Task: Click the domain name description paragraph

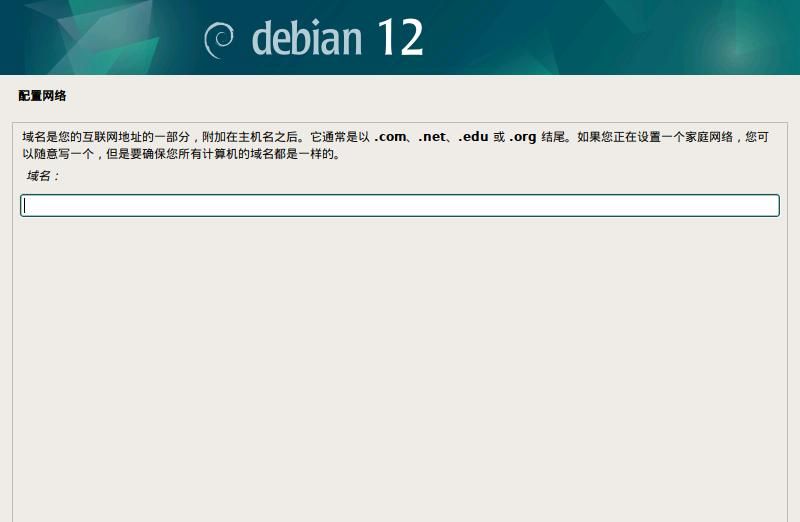Action: click(395, 145)
